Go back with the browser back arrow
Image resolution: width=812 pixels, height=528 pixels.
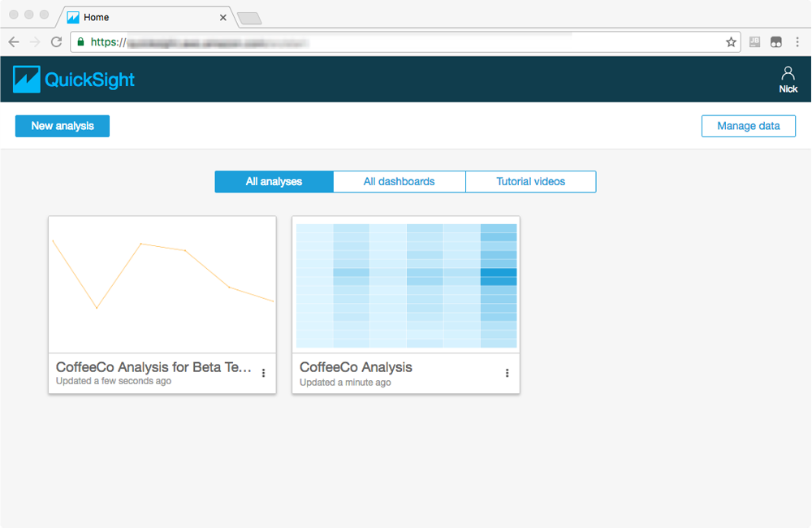point(14,42)
